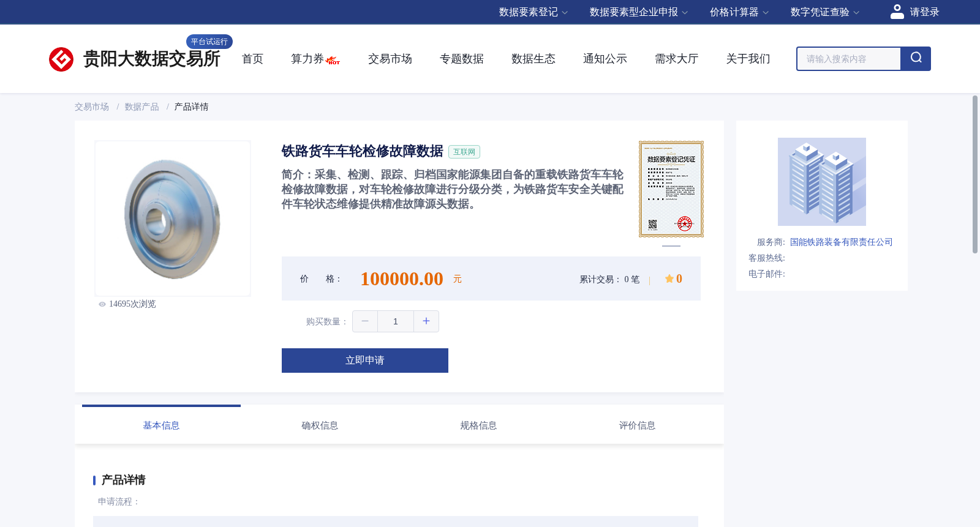Click the 互联网 tag badge
Viewport: 980px width, 527px height.
click(x=464, y=152)
